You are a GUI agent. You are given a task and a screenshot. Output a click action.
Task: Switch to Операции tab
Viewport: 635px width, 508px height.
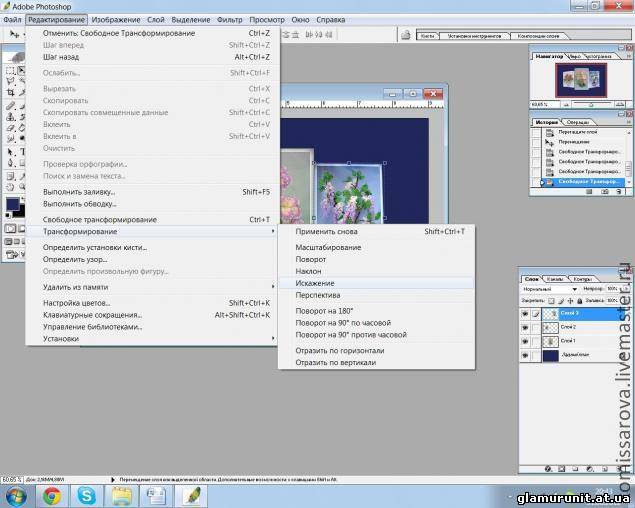(x=578, y=122)
